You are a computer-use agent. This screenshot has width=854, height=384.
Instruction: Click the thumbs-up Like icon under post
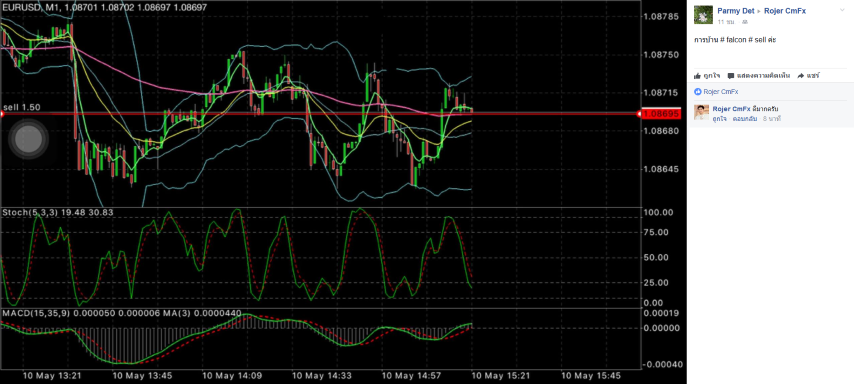click(698, 76)
